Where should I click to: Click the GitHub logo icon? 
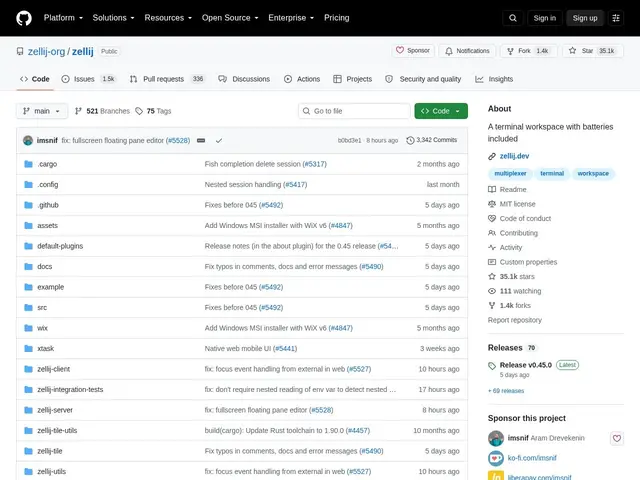coord(24,18)
